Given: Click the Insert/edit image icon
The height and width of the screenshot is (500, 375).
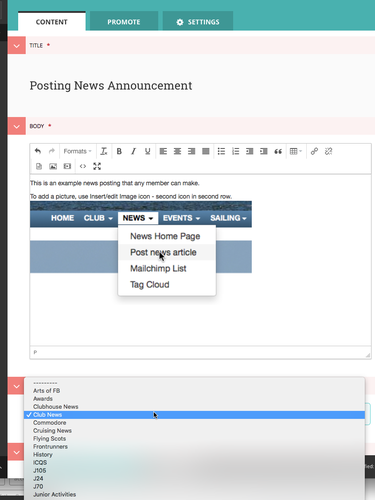Looking at the screenshot, I should point(53,166).
